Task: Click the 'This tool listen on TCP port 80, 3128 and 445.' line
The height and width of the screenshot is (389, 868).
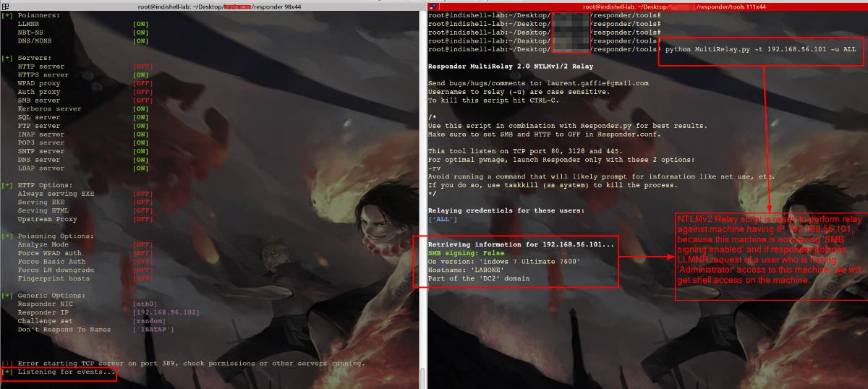Action: [527, 151]
